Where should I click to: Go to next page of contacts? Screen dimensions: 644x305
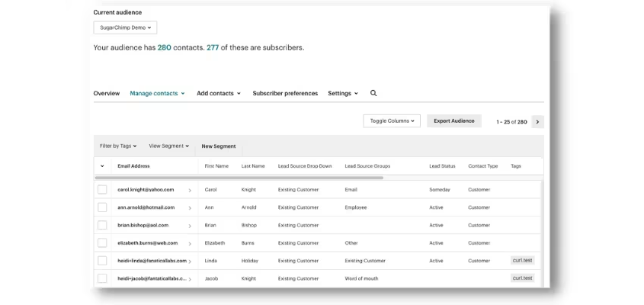click(x=537, y=122)
